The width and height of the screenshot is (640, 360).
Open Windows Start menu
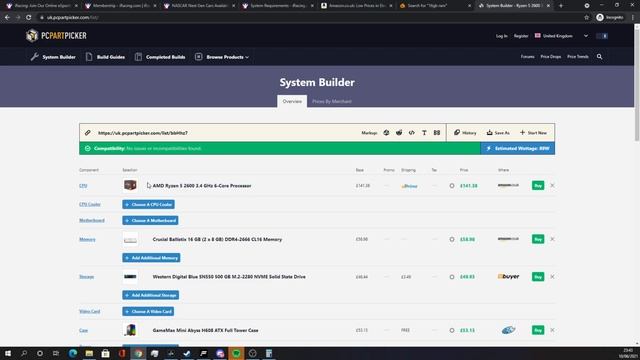[8, 353]
